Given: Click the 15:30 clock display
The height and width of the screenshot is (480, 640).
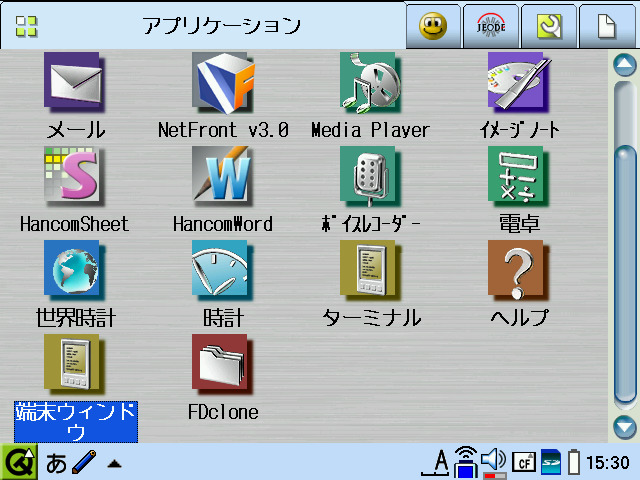Looking at the screenshot, I should pos(608,463).
